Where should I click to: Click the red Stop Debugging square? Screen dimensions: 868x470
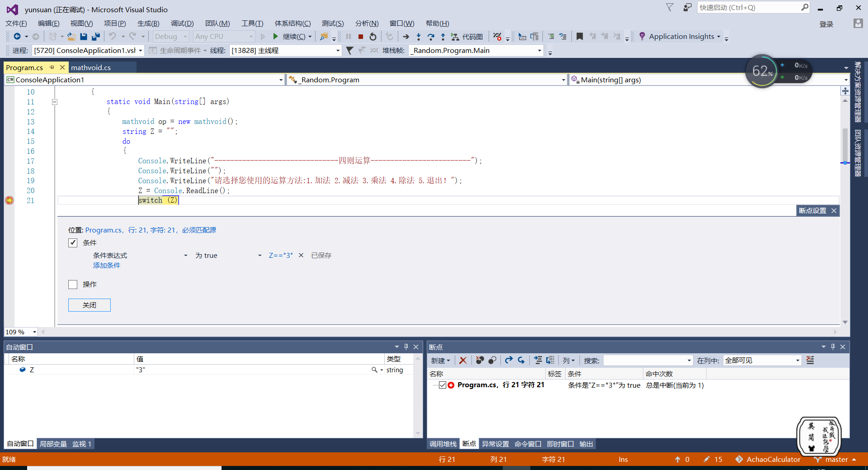[x=361, y=37]
